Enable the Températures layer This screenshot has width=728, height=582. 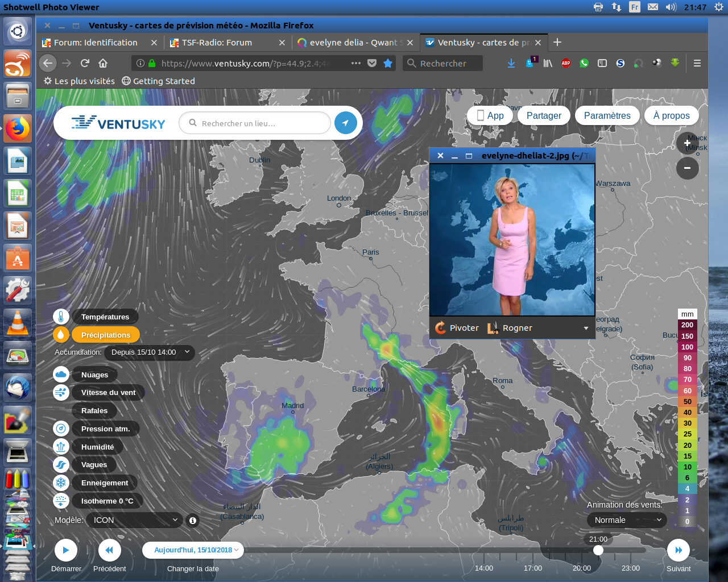click(105, 317)
